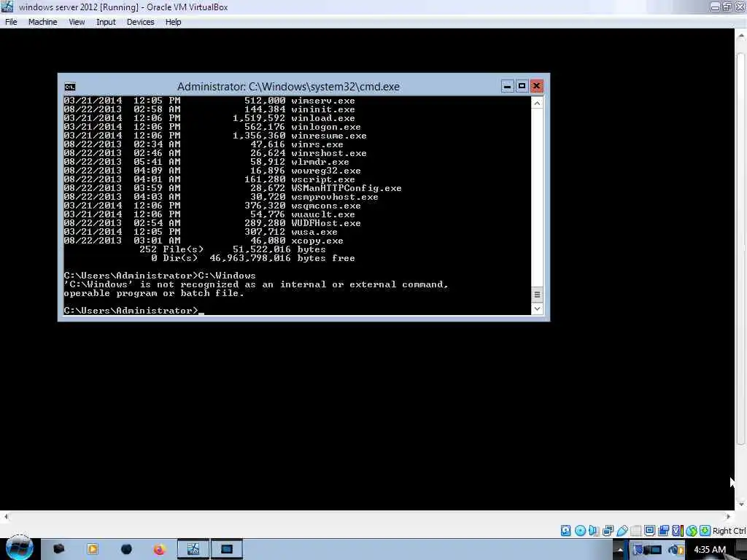The width and height of the screenshot is (747, 560).
Task: Minimize the Administrator cmd.exe window
Action: pos(508,86)
